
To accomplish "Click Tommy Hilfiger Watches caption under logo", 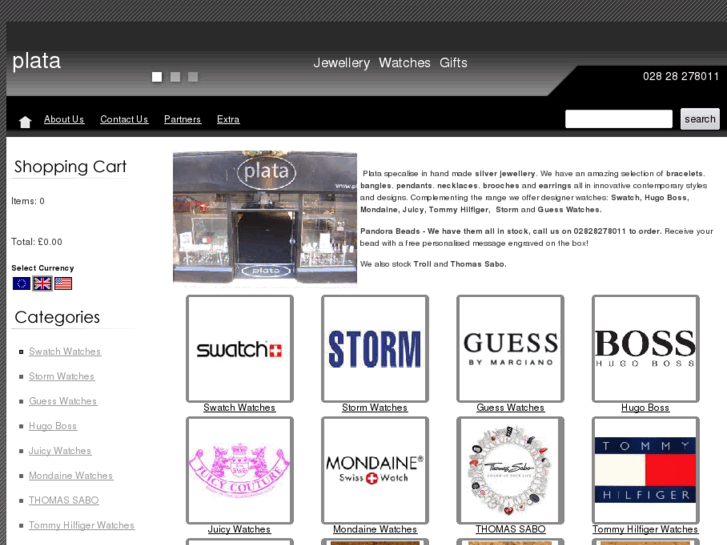I will pyautogui.click(x=645, y=529).
